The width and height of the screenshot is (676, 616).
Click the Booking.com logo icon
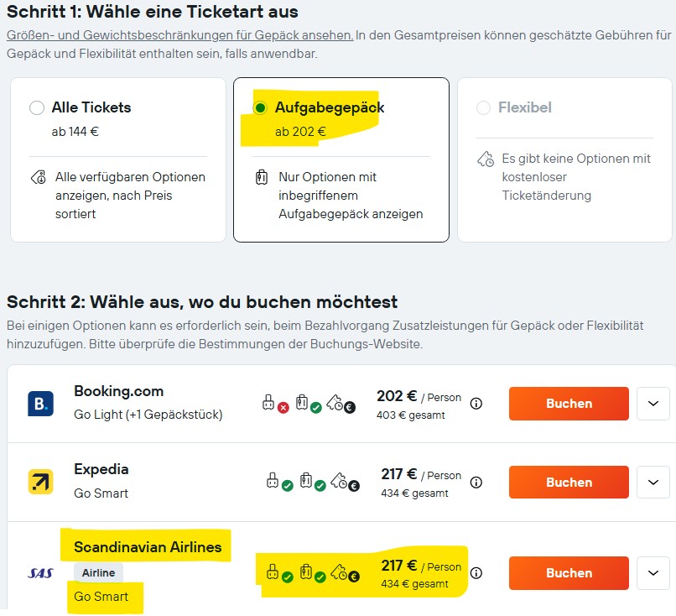click(x=40, y=404)
